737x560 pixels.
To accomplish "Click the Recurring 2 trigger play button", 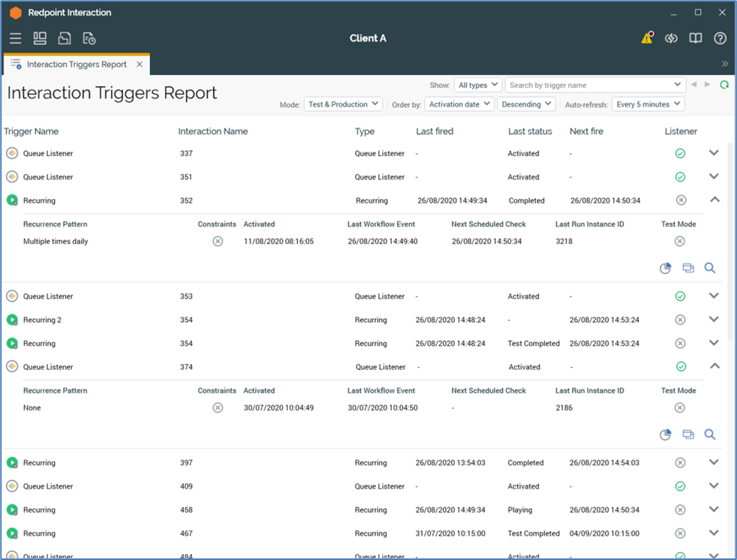I will click(x=12, y=320).
